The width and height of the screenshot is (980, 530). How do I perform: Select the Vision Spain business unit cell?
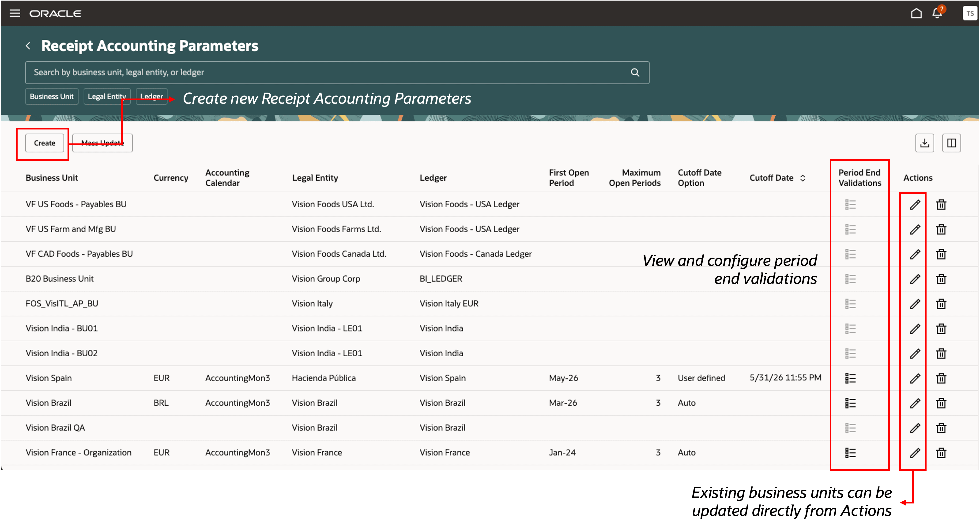(x=49, y=378)
